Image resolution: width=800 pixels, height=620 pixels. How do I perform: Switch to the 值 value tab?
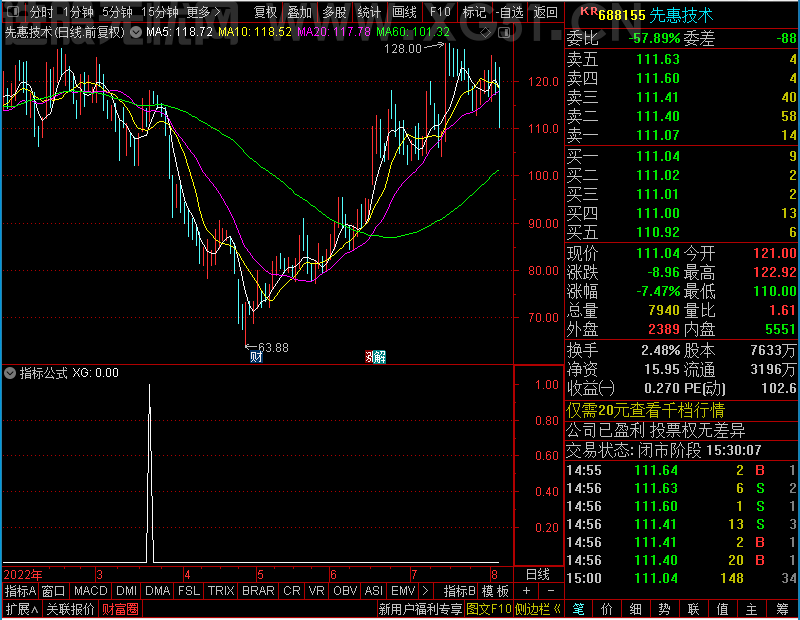[x=722, y=609]
